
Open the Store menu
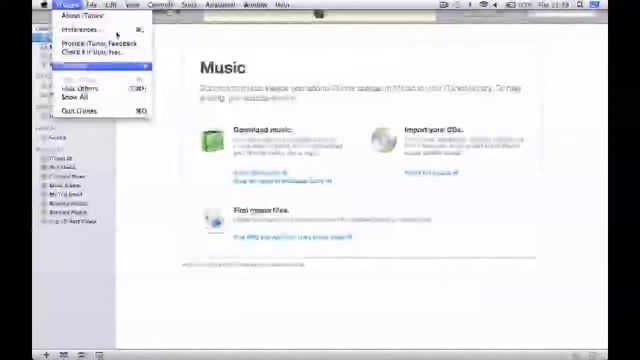point(189,5)
